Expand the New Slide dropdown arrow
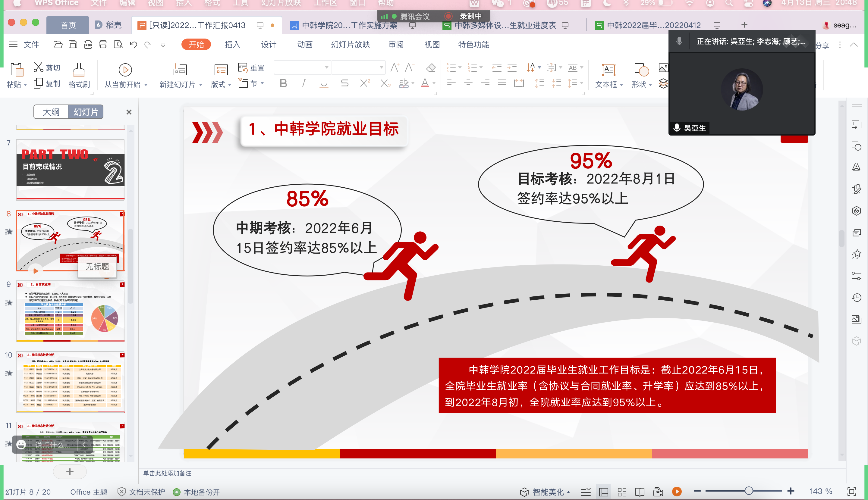868x500 pixels. tap(201, 84)
